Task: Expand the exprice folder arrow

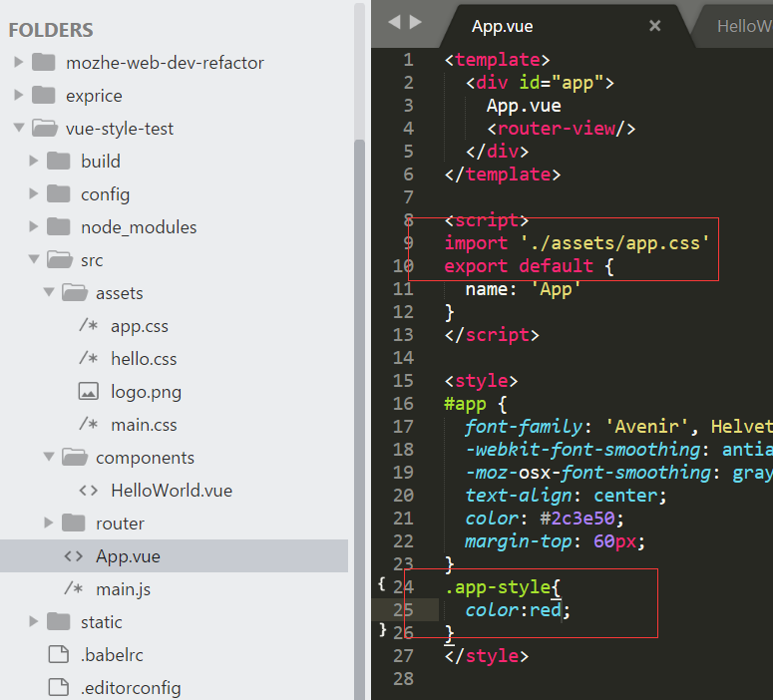Action: pyautogui.click(x=18, y=95)
